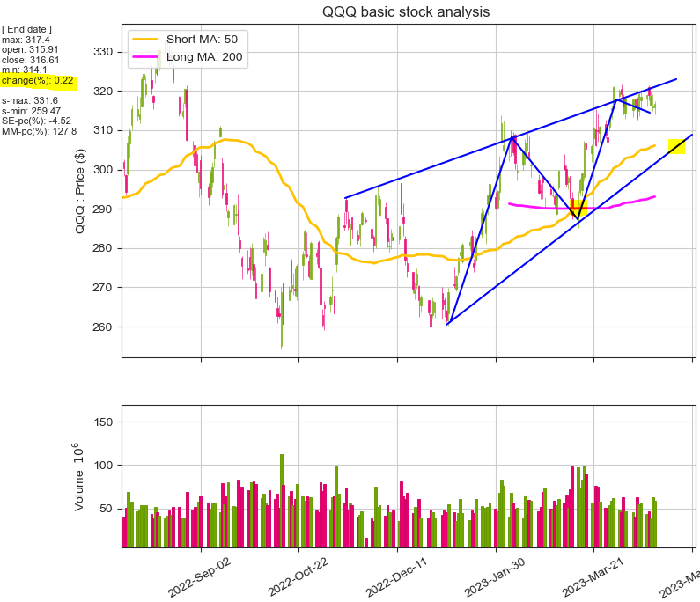
Task: Click the 'close: 316.61' stat line
Action: [x=30, y=60]
